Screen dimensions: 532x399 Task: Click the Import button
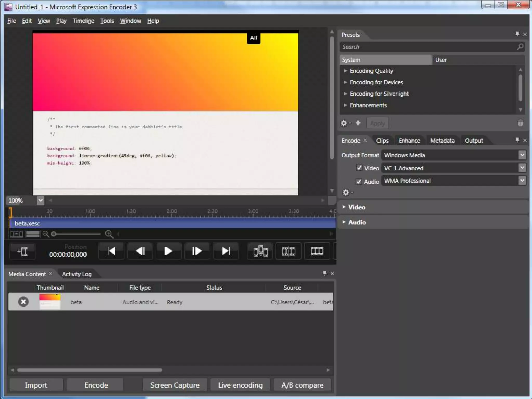point(36,385)
